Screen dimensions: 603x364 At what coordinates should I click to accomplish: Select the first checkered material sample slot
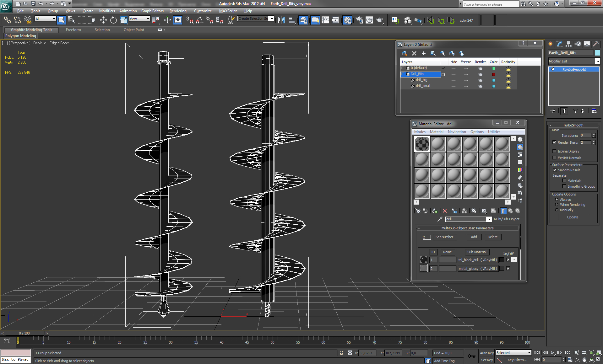pos(422,144)
